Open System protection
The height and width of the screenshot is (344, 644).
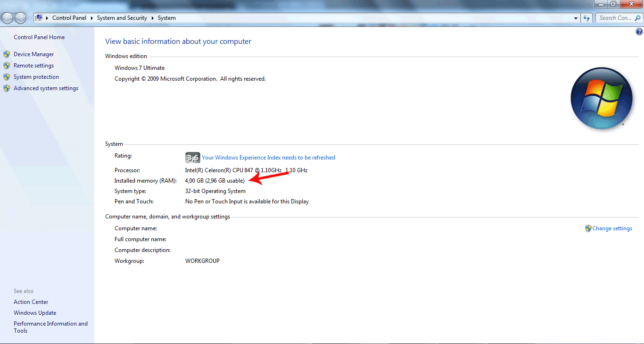(36, 77)
